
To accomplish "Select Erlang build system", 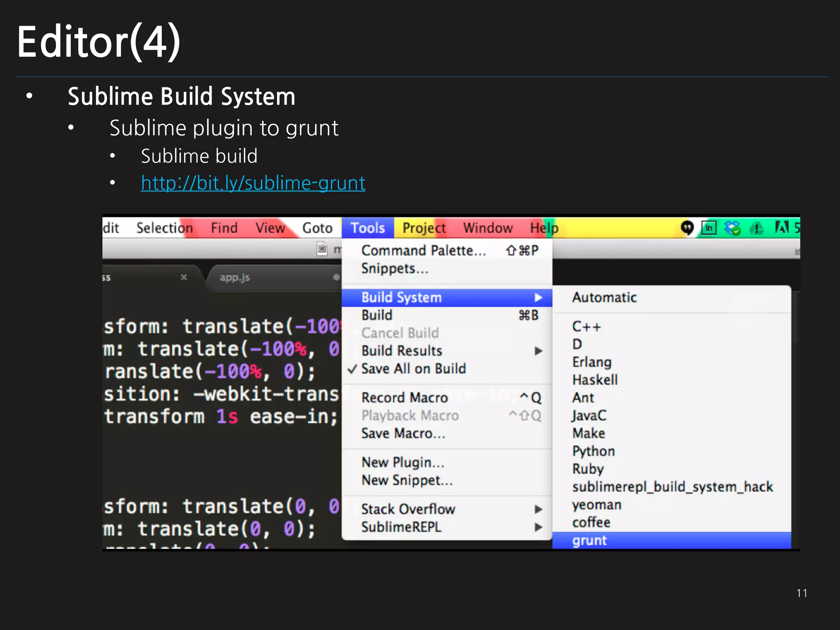I will 672,362.
